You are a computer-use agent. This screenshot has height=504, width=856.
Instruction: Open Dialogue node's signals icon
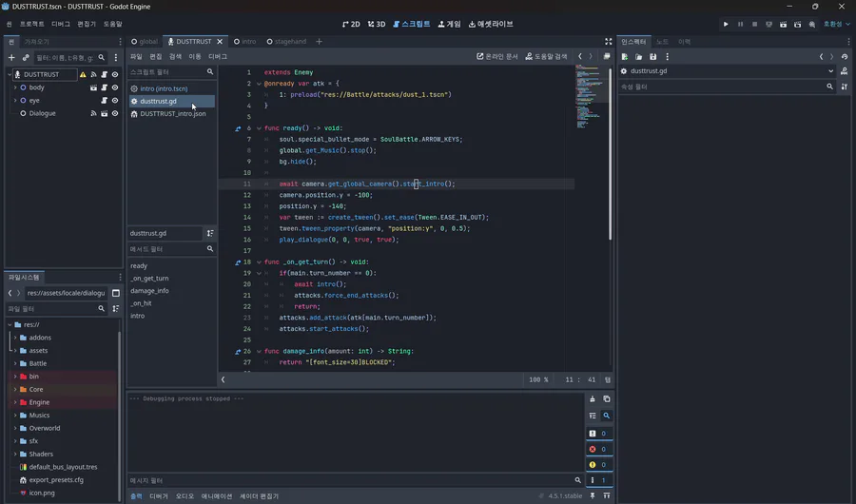(93, 113)
